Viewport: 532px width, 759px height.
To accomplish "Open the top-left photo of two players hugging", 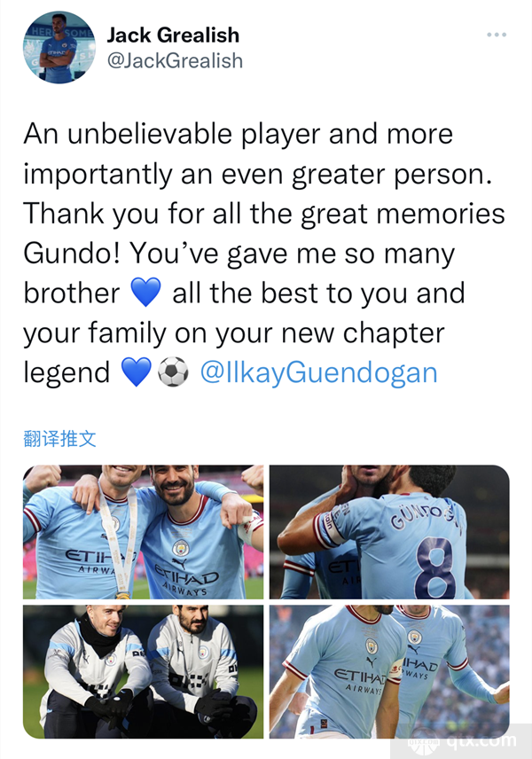I will pyautogui.click(x=144, y=532).
